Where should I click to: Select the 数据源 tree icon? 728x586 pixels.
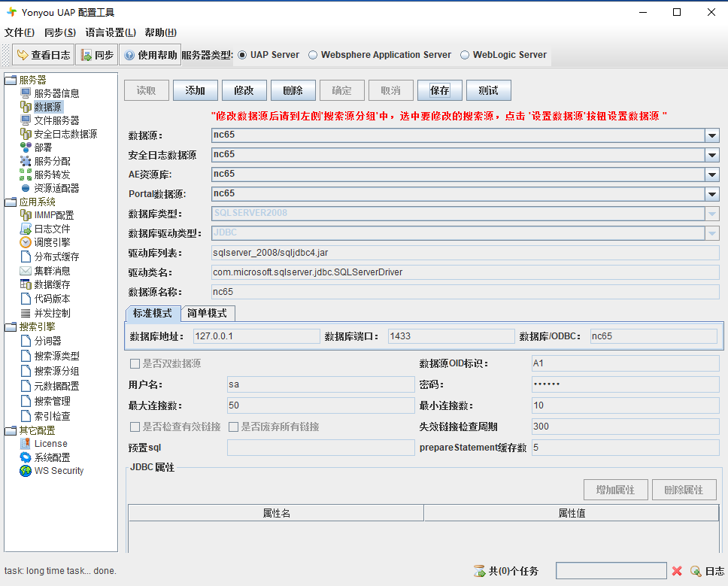[26, 107]
